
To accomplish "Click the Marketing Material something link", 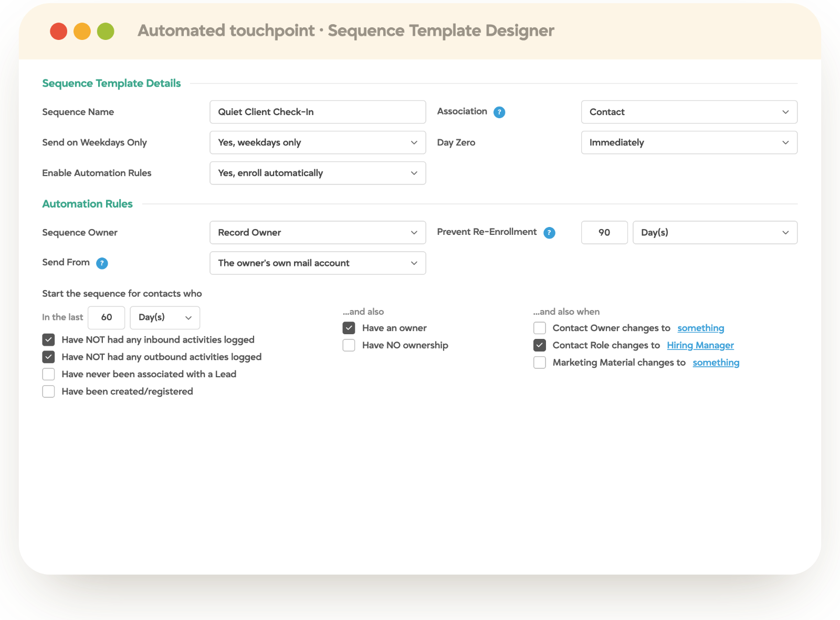I will pyautogui.click(x=716, y=363).
